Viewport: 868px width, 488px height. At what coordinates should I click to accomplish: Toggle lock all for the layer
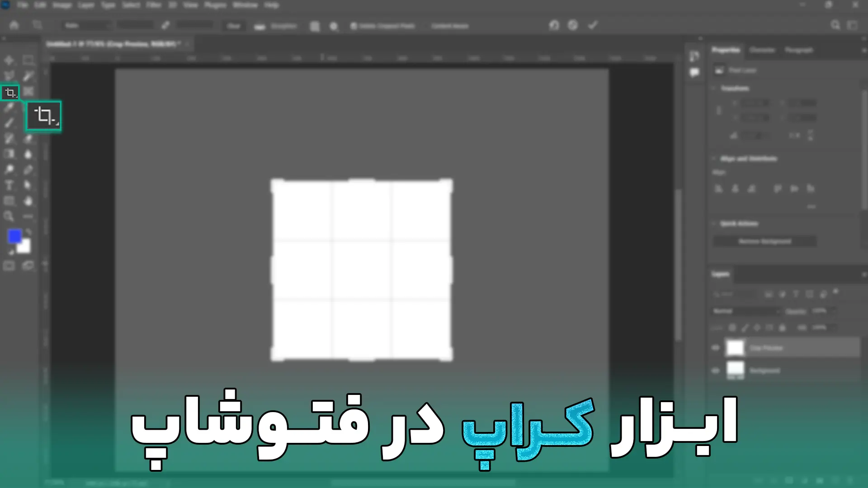(x=782, y=328)
